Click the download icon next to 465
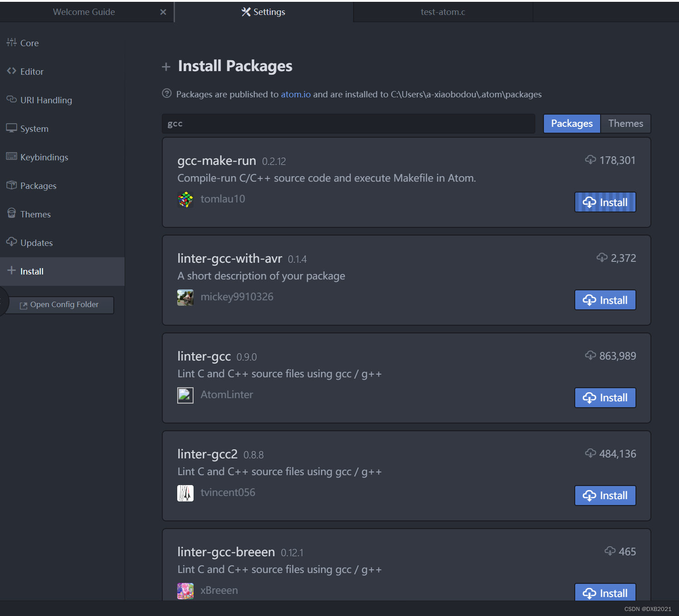 click(610, 551)
